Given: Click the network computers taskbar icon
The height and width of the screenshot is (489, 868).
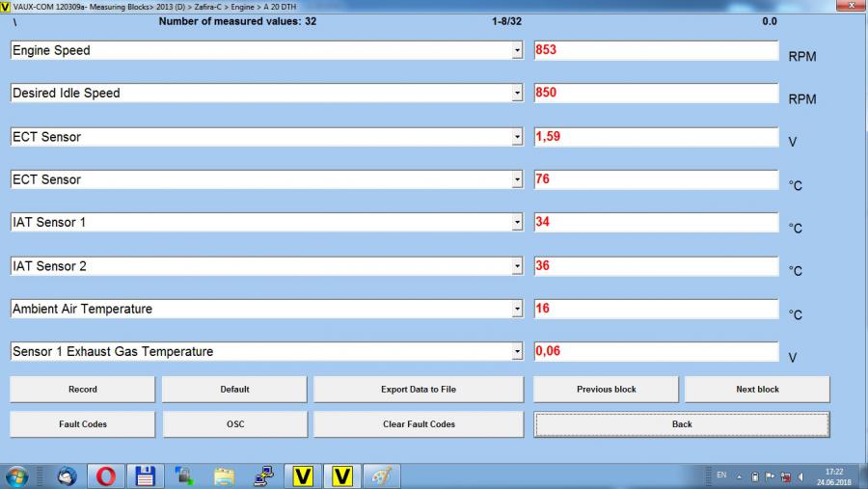Looking at the screenshot, I should pyautogui.click(x=263, y=475).
